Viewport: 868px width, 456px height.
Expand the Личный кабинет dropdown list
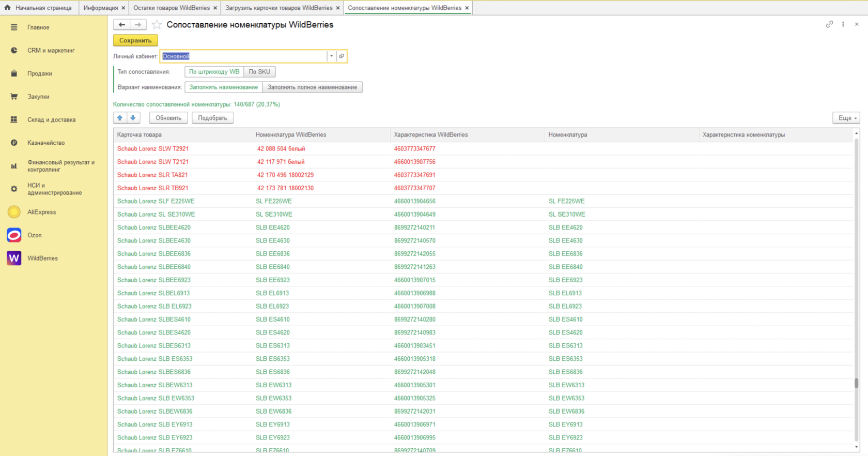pos(332,56)
